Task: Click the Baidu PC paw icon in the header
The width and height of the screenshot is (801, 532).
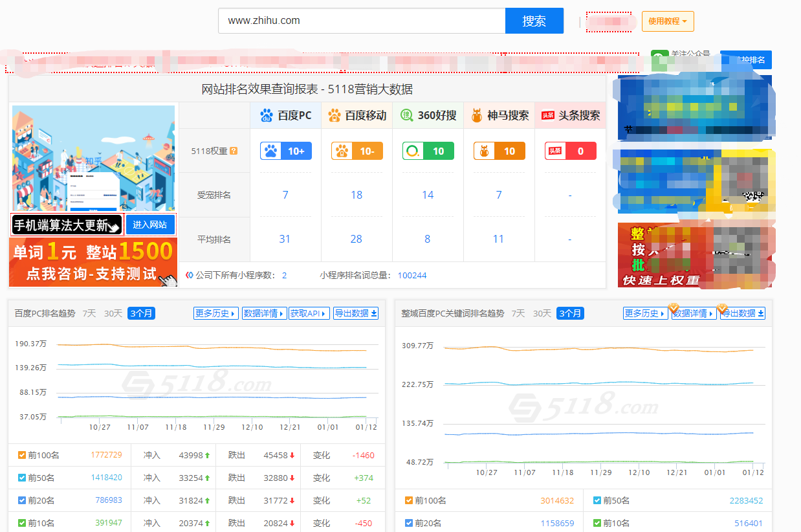Action: tap(266, 115)
